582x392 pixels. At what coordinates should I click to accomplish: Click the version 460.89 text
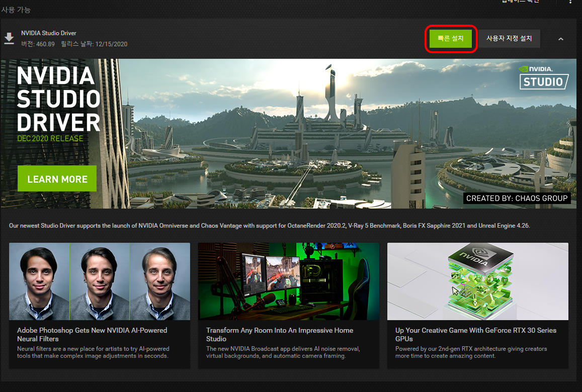coord(38,44)
